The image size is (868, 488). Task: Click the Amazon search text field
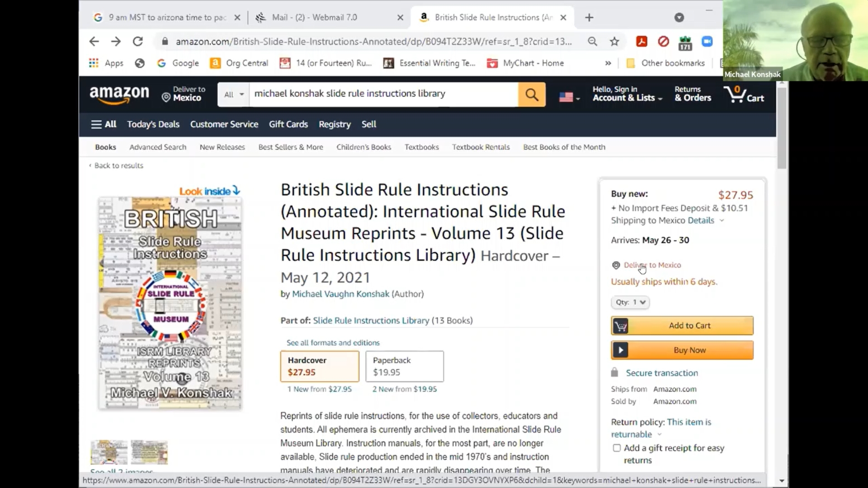(383, 94)
